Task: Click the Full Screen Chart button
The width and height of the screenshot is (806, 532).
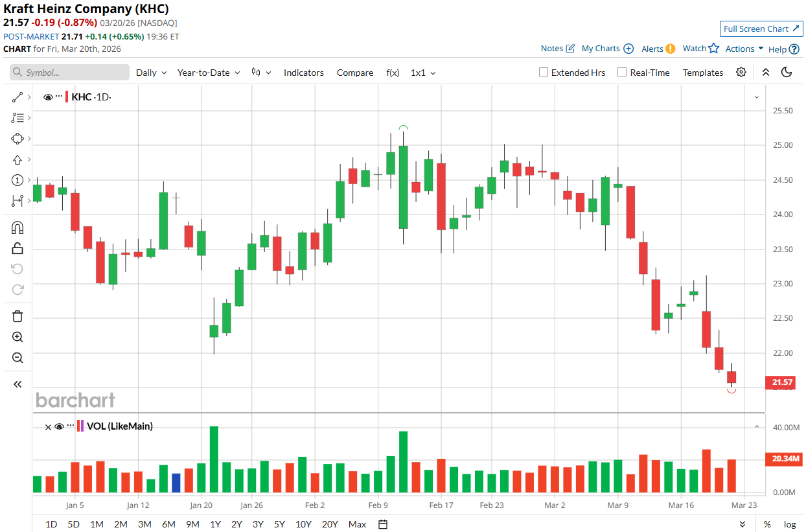Action: coord(761,29)
